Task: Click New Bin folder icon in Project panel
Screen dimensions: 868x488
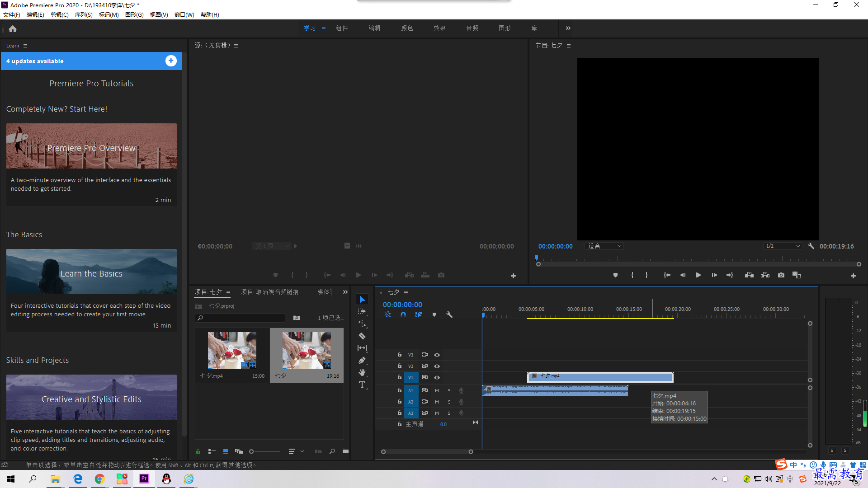Action: tap(345, 451)
